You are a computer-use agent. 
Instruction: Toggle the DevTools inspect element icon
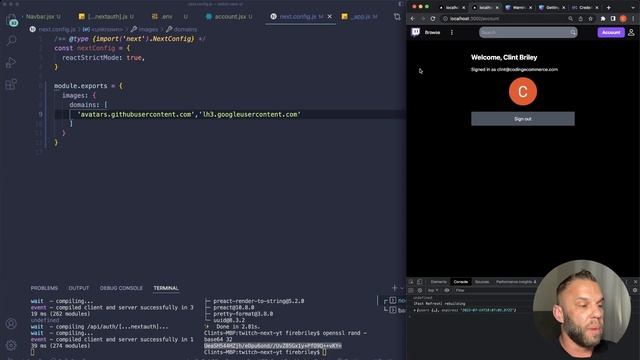pyautogui.click(x=411, y=282)
